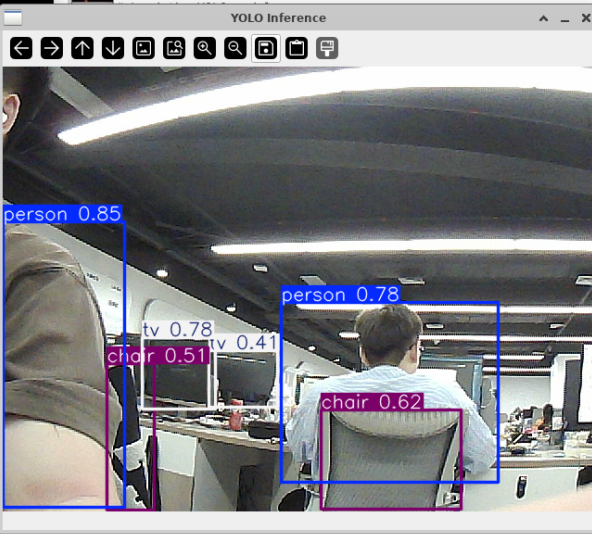Click the picture-with-person zoom icon

[174, 48]
